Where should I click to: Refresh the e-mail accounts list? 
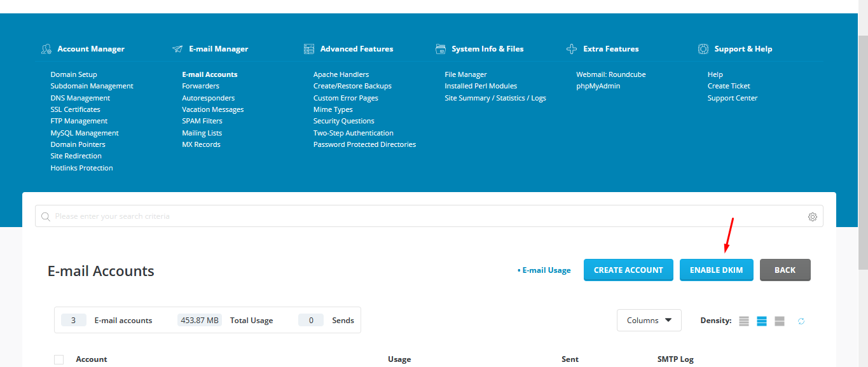[801, 321]
